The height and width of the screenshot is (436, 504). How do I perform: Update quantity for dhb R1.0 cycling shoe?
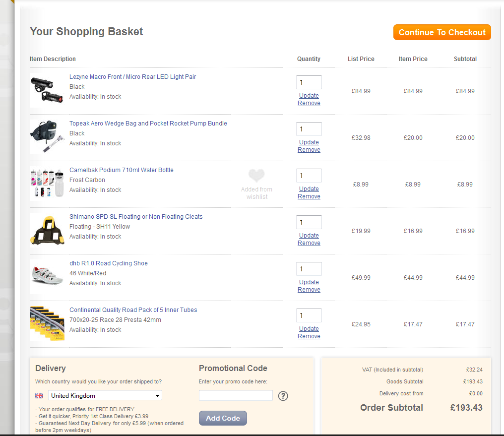pos(309,282)
